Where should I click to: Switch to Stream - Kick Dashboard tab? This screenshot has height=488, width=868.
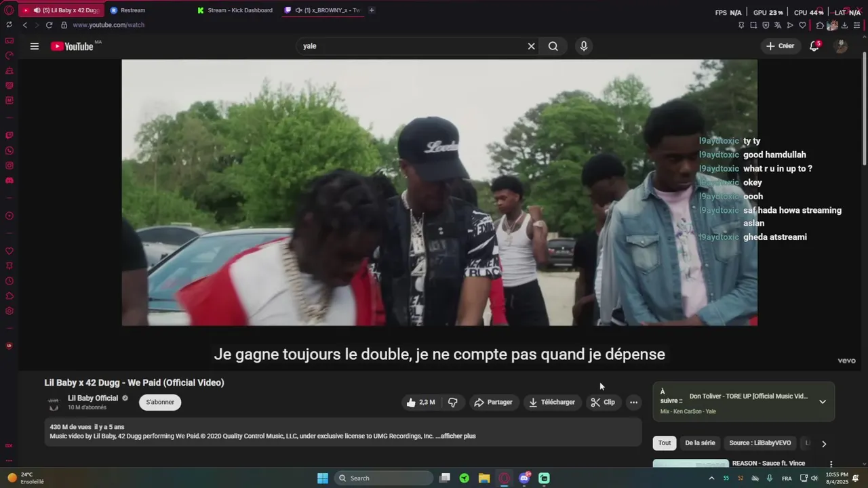click(x=235, y=10)
